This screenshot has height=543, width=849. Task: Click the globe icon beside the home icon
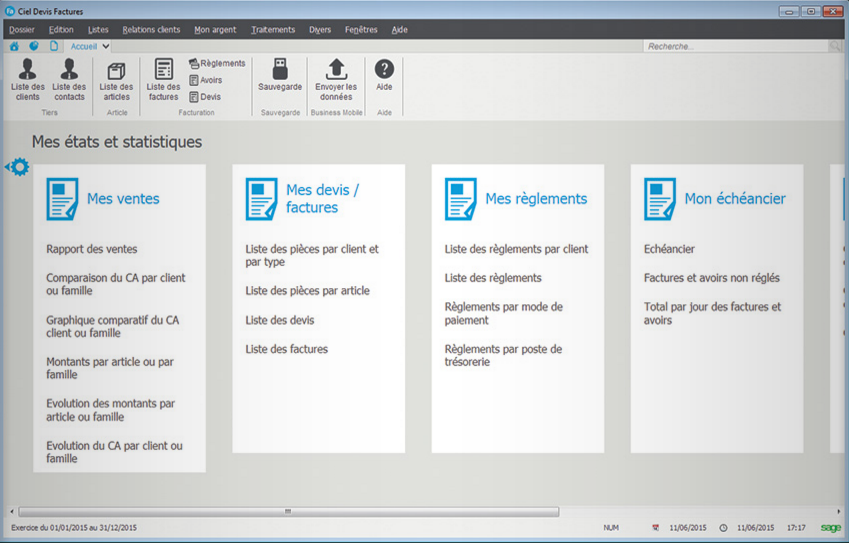click(34, 47)
